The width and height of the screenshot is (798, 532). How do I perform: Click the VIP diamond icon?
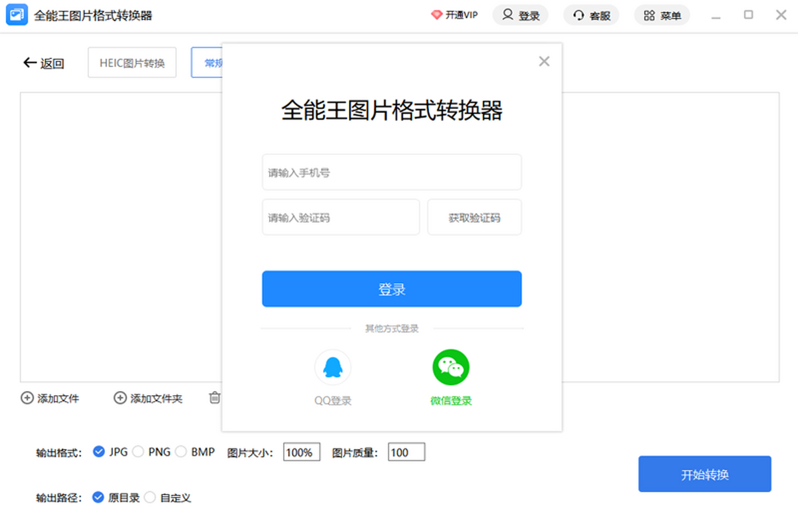(x=436, y=15)
